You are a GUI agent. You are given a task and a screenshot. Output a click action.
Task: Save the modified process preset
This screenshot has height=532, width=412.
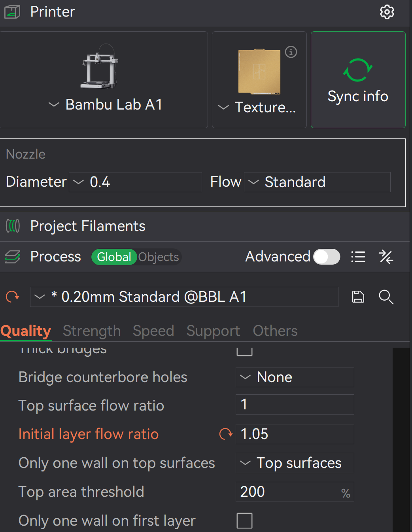(x=358, y=297)
